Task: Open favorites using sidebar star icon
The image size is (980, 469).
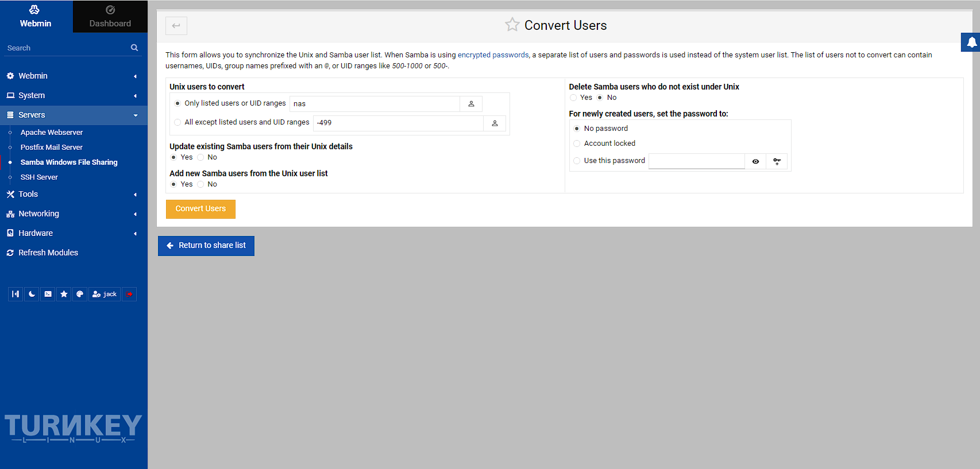Action: coord(64,294)
